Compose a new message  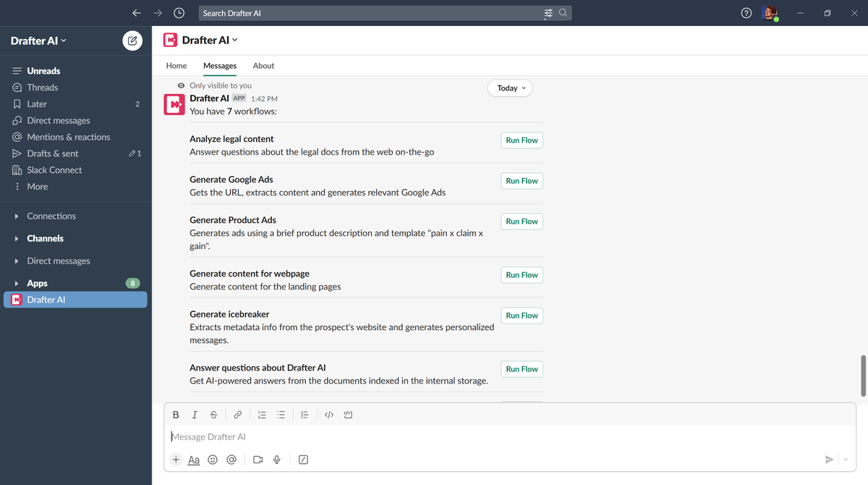132,41
